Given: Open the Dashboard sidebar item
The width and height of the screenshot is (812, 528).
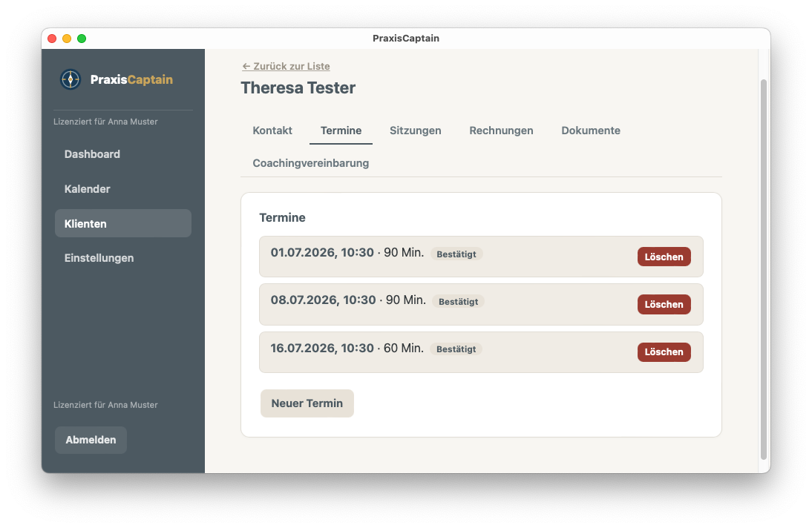Looking at the screenshot, I should click(122, 154).
